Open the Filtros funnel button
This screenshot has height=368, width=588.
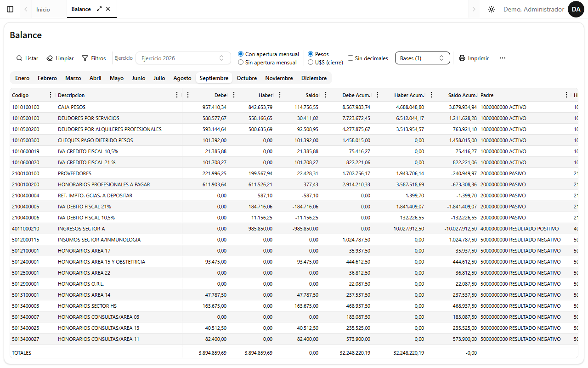94,58
